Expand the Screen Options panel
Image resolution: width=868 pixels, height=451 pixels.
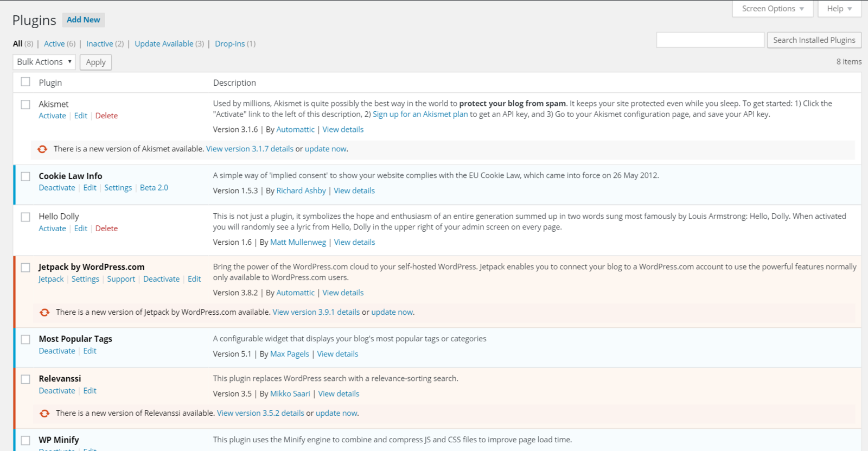(773, 9)
